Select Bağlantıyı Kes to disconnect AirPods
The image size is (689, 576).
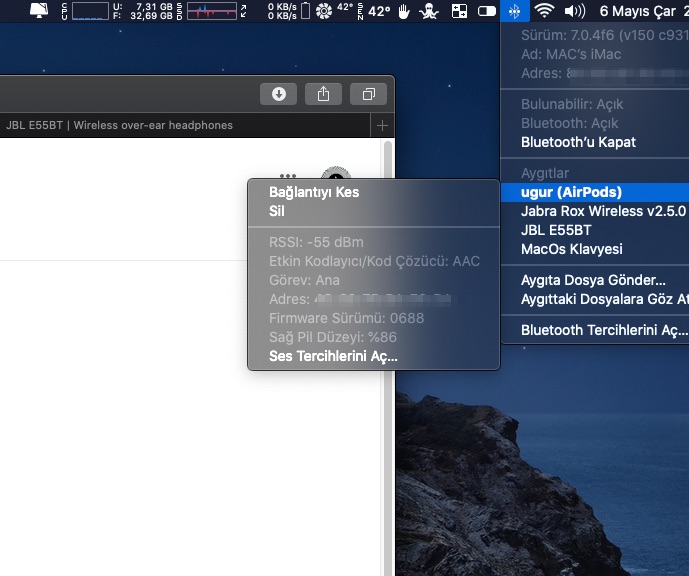[x=314, y=192]
